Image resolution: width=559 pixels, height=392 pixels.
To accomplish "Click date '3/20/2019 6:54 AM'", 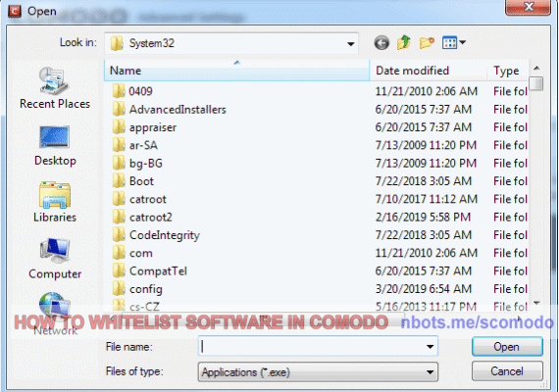I will click(423, 289).
